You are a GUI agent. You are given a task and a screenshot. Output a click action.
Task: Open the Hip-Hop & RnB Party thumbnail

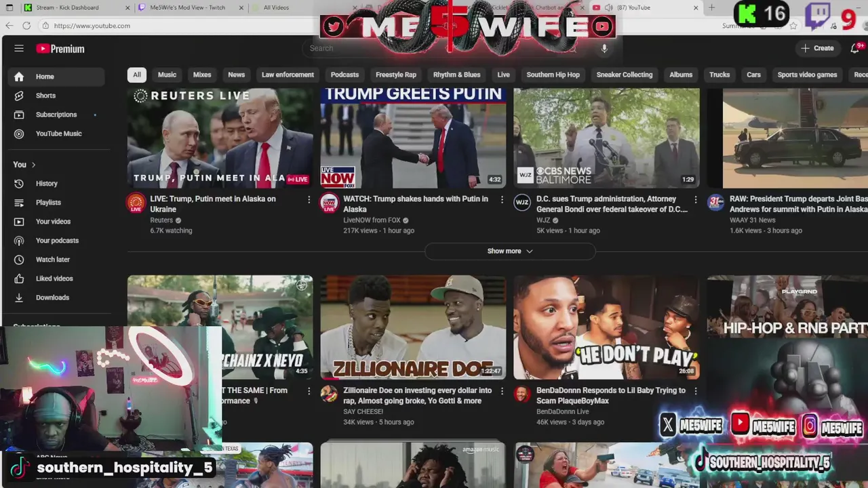coord(787,327)
